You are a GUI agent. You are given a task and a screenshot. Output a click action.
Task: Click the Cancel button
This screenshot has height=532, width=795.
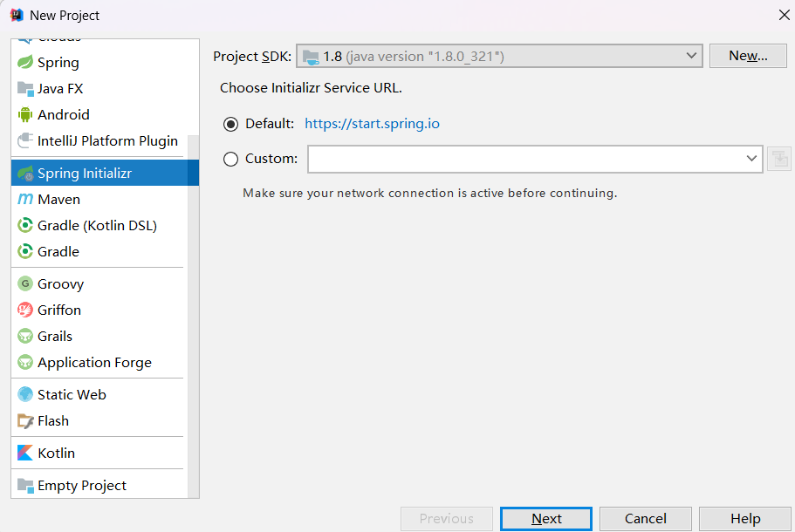point(646,519)
